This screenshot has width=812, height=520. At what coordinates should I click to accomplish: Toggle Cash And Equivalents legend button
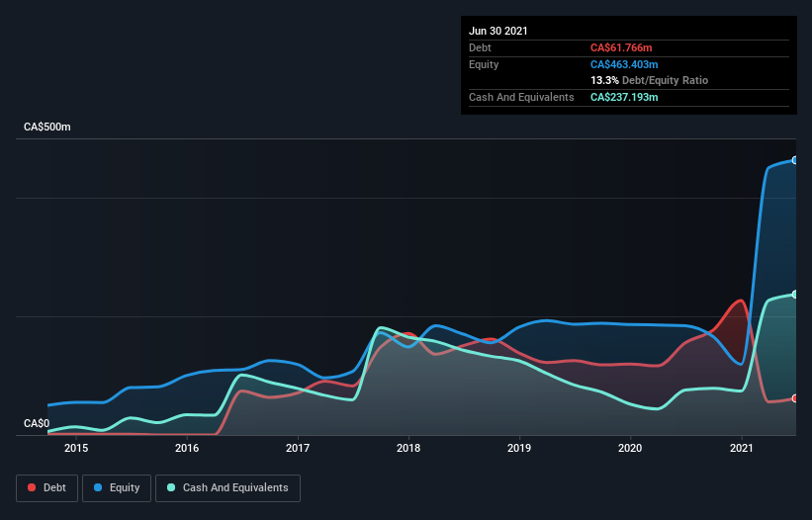(227, 488)
